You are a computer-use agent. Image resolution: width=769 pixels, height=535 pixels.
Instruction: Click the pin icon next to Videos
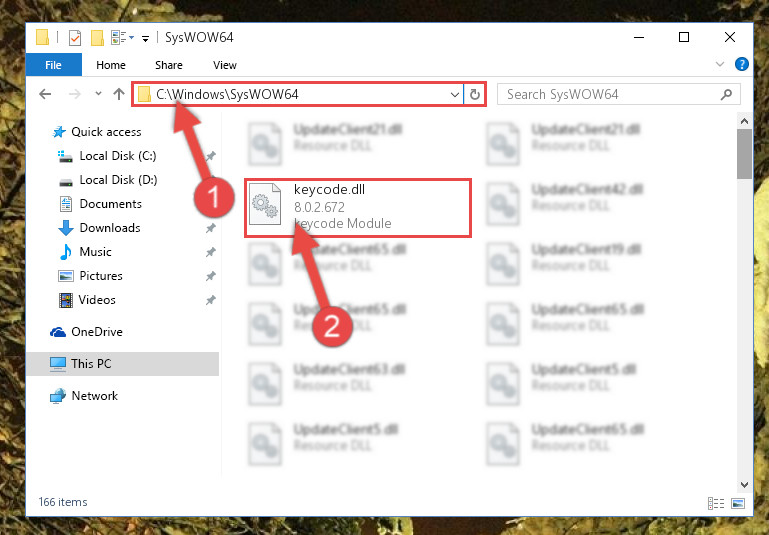210,300
